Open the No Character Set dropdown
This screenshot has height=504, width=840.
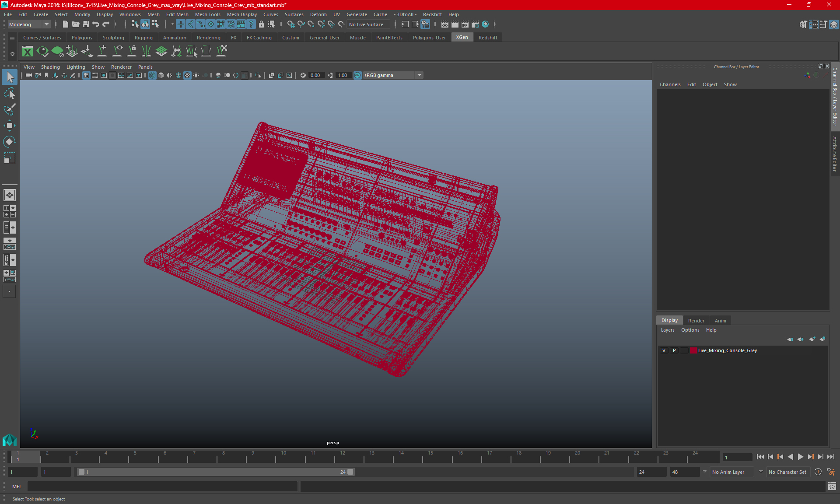(789, 472)
